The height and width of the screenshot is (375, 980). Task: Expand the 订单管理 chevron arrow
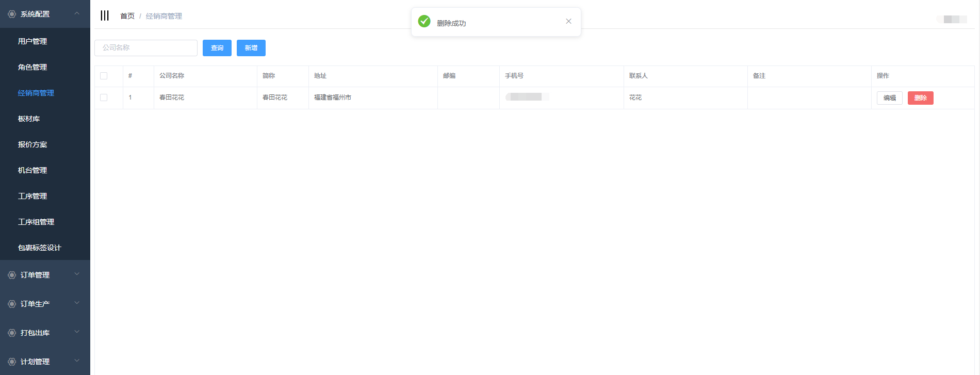click(x=77, y=274)
